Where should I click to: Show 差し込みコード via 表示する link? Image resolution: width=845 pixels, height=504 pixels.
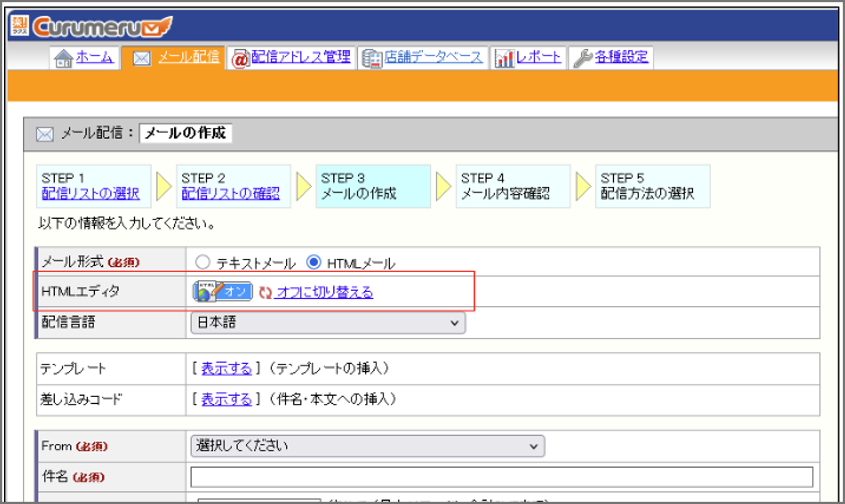tap(226, 399)
